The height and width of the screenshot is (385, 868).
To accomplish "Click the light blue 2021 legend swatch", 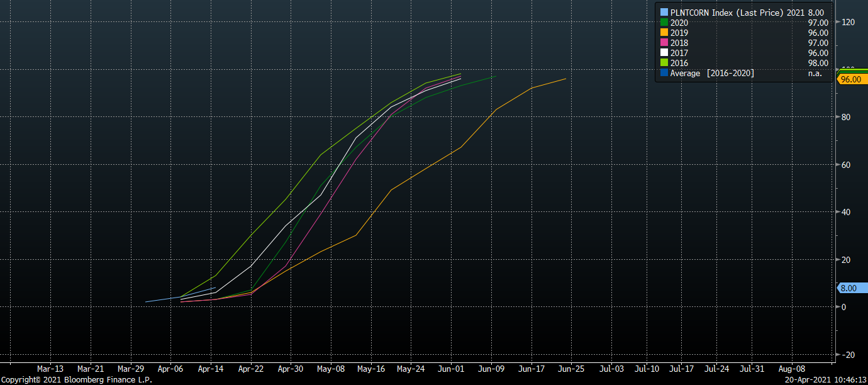I will 664,13.
